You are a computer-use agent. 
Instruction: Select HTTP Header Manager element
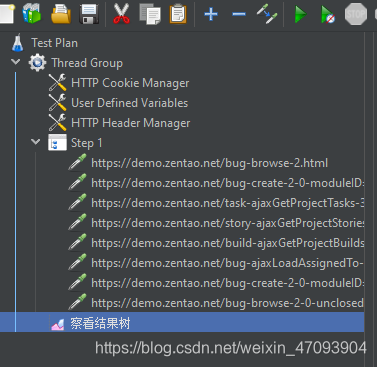(x=131, y=123)
